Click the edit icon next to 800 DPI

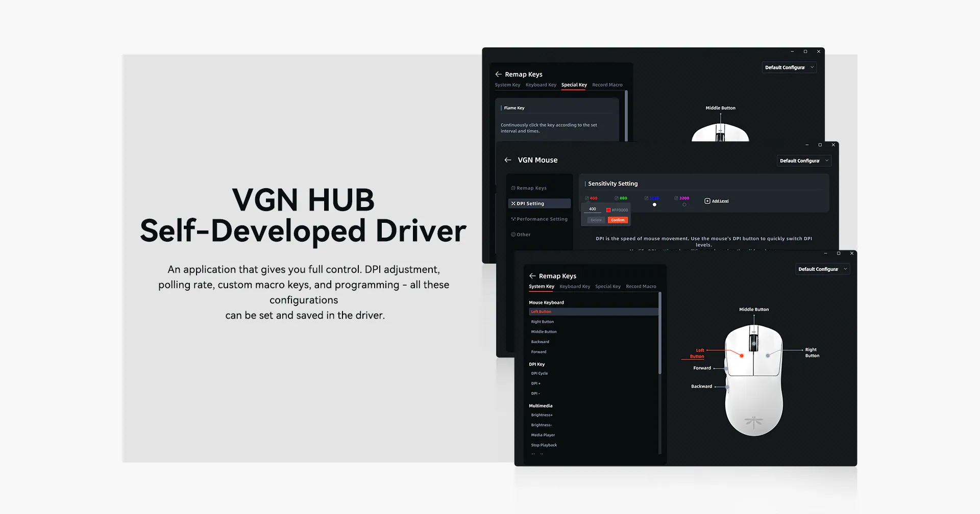pos(617,198)
